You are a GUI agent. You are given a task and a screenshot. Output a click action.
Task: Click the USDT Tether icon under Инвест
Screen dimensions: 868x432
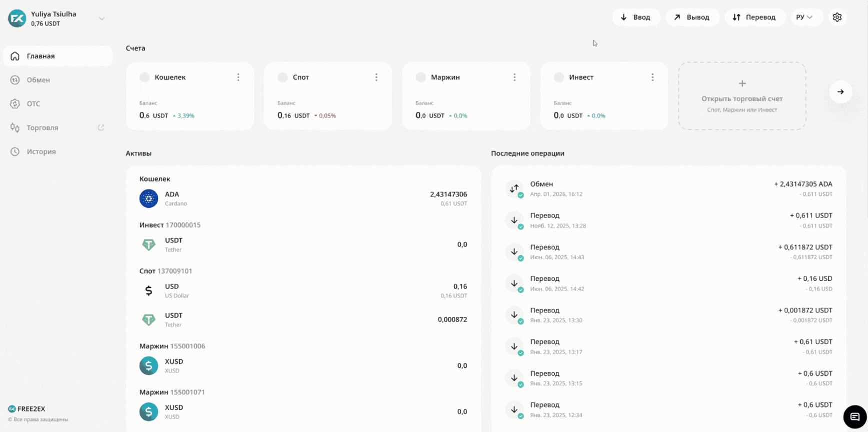[x=149, y=244]
